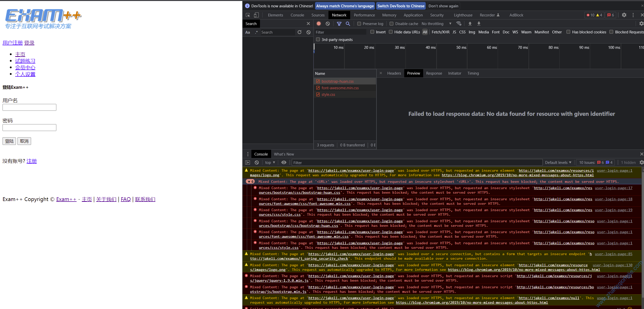Screen dimensions: 644x309
Task: Open the Headers tab
Action: click(x=394, y=73)
